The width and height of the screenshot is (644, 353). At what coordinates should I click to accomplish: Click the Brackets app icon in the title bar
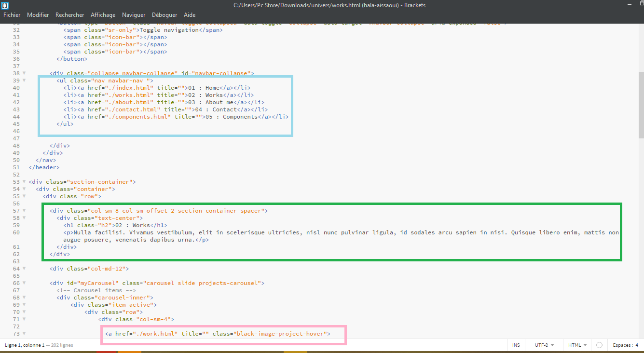5,5
